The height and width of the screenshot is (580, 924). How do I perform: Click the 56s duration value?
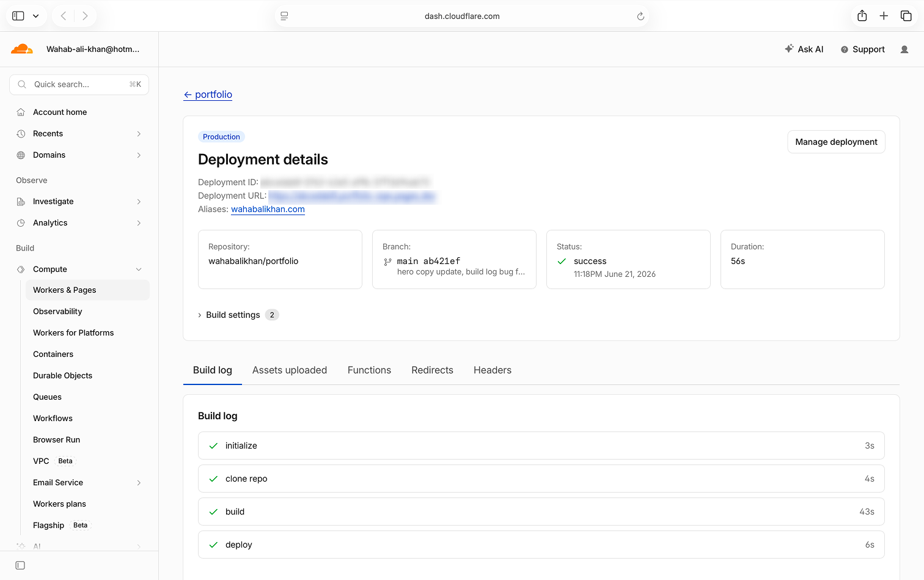738,261
